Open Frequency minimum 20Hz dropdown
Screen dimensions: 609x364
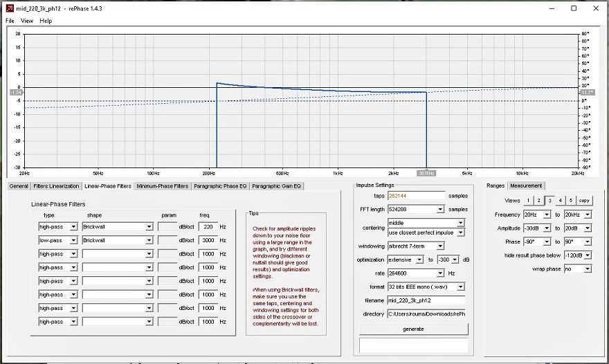click(547, 215)
